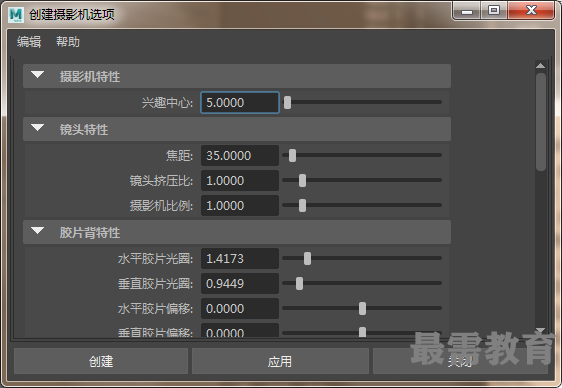Screen dimensions: 562x388
Task: Collapse the 胶片背特性 section
Action: click(x=37, y=231)
